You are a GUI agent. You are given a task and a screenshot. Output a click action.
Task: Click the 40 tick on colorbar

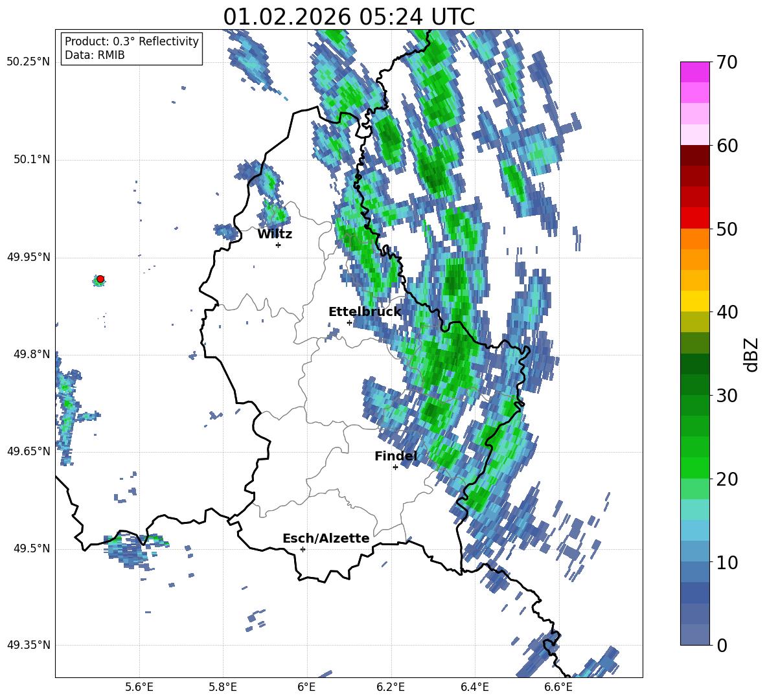727,312
